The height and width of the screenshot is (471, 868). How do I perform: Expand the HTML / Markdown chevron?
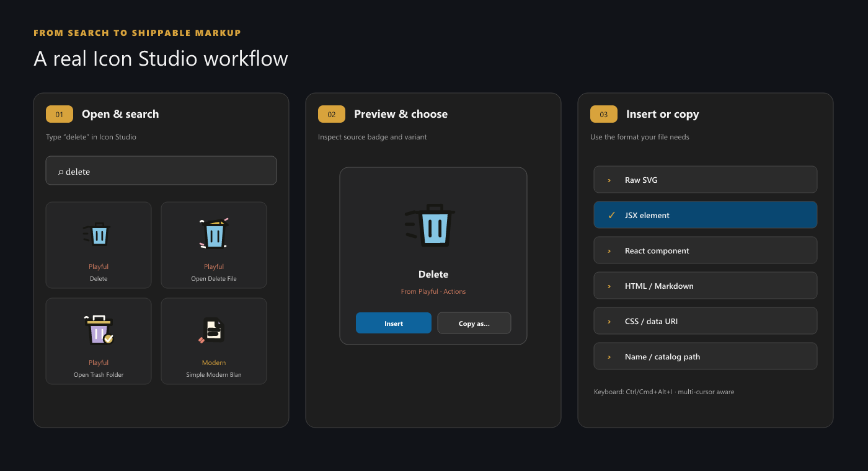point(609,286)
